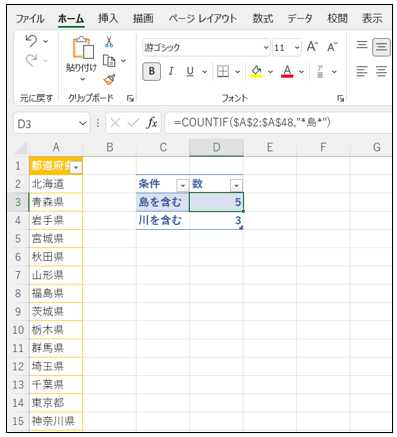Screen dimensions: 397x437
Task: Click the phonetic guide (ふりがな) icon
Action: (x=320, y=71)
